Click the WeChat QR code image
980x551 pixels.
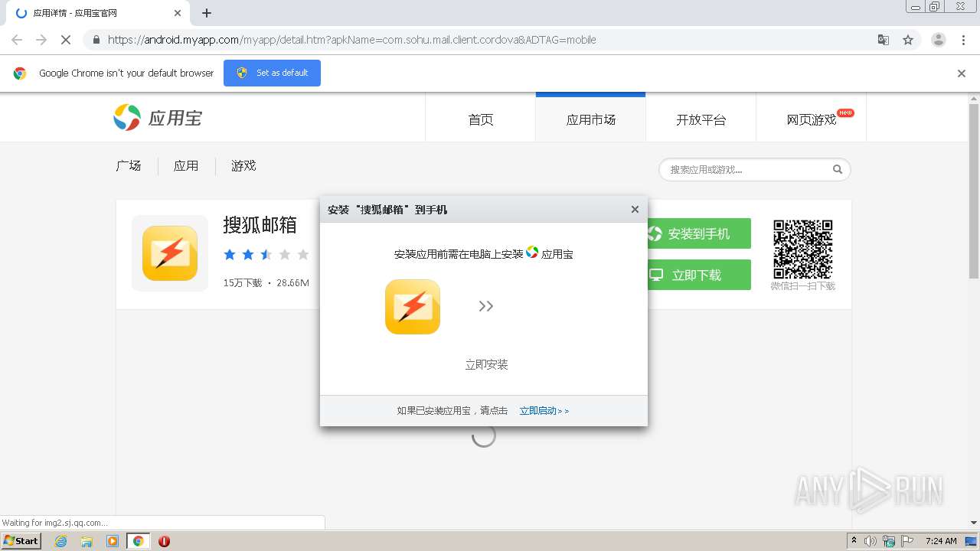pyautogui.click(x=802, y=249)
